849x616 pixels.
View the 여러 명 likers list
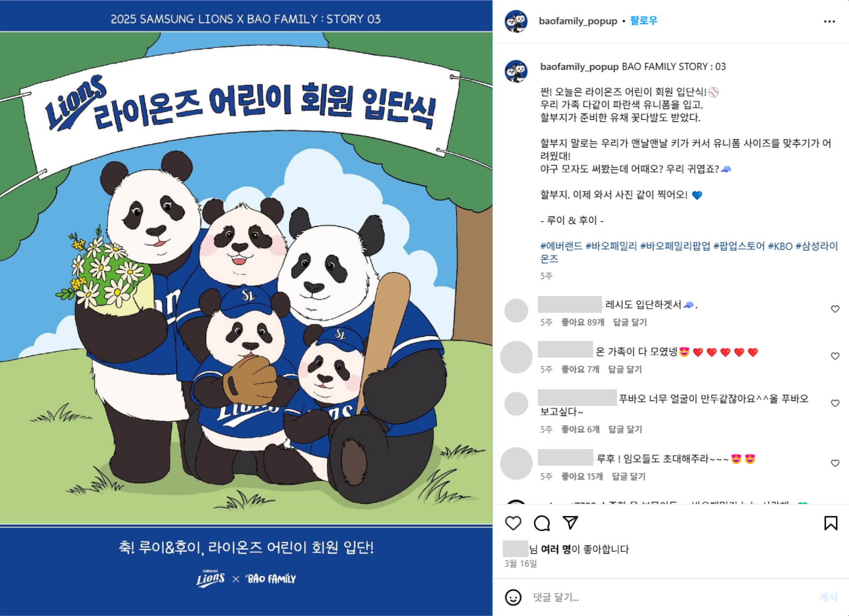[555, 549]
